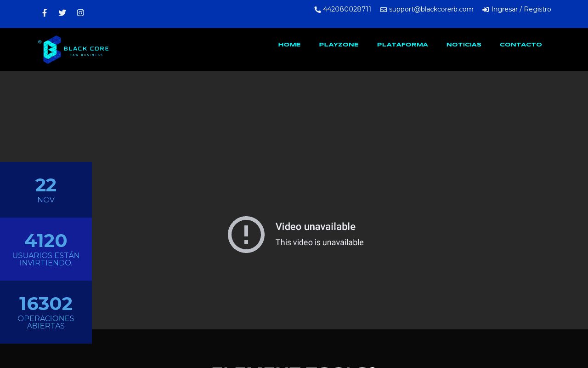Click the sign-in arrow icon
Image resolution: width=588 pixels, height=368 pixels.
[x=486, y=10]
